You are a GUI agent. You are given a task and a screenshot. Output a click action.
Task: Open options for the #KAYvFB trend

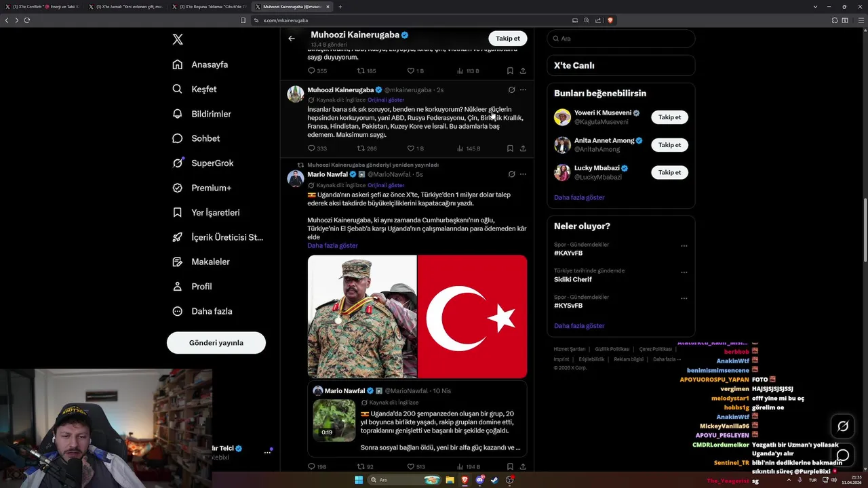pyautogui.click(x=684, y=246)
